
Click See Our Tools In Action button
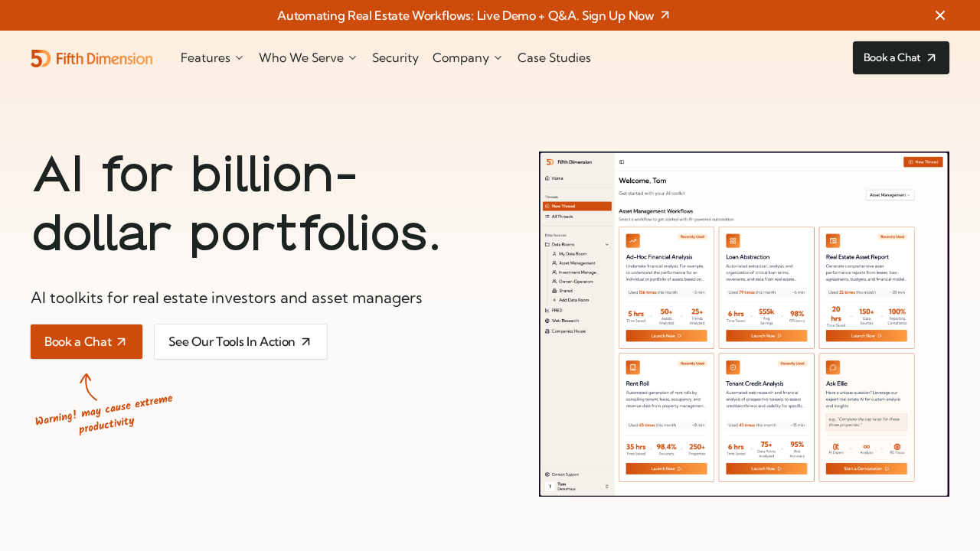click(x=240, y=342)
